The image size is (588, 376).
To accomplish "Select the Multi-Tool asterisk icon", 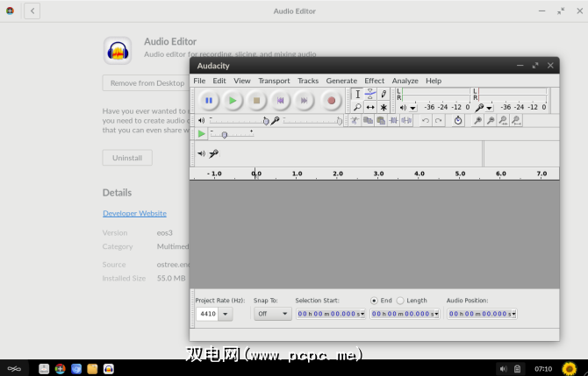I will point(384,107).
